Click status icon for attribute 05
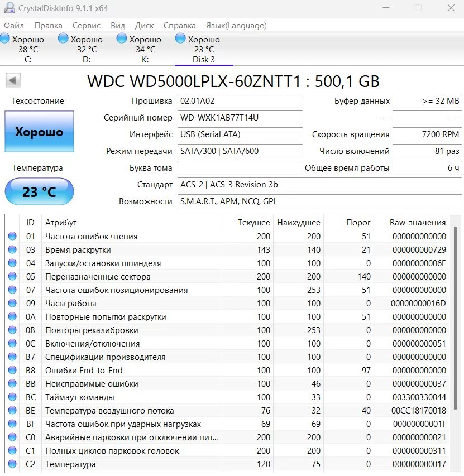 tap(12, 276)
